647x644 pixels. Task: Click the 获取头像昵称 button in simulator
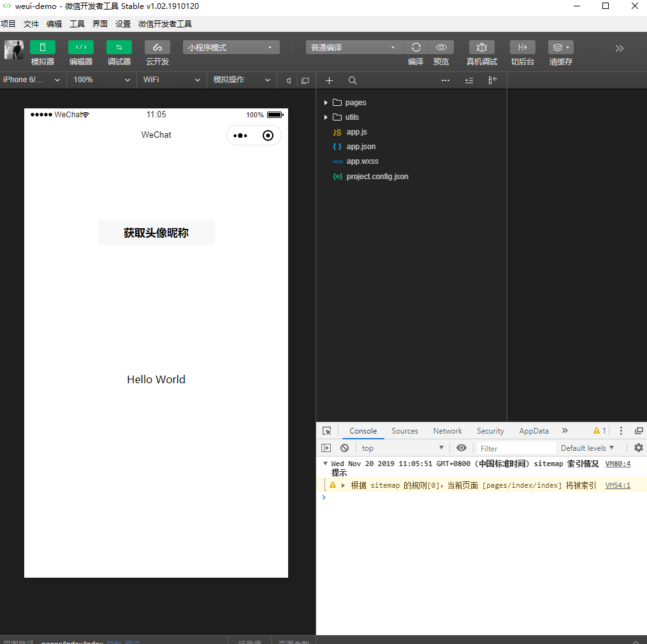point(156,233)
